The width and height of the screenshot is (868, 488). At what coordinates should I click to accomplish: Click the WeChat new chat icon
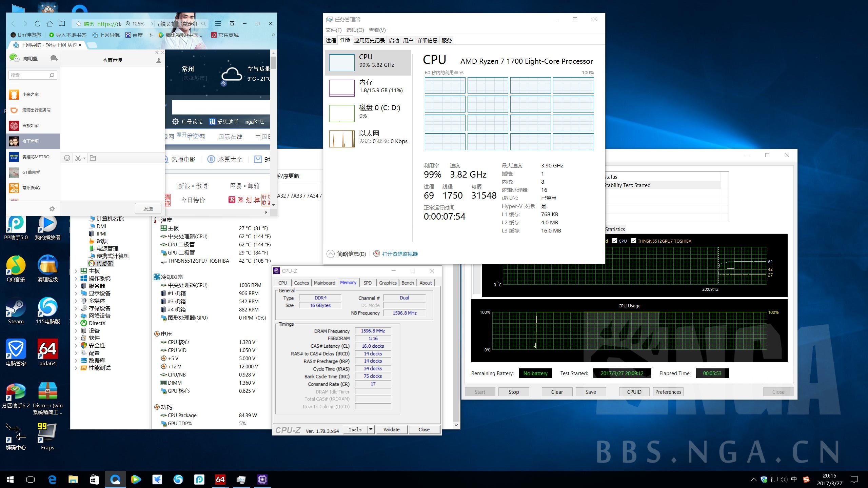click(x=54, y=58)
